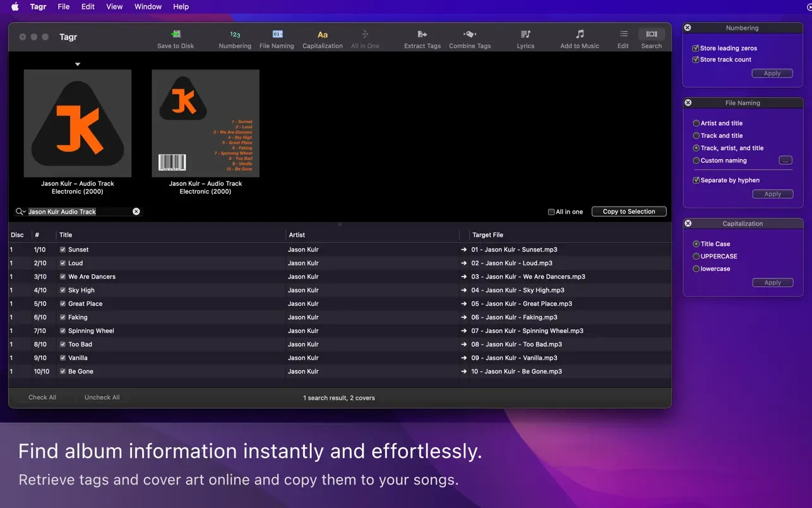Screen dimensions: 812x508
Task: Click the Extract Tags icon
Action: click(x=422, y=35)
